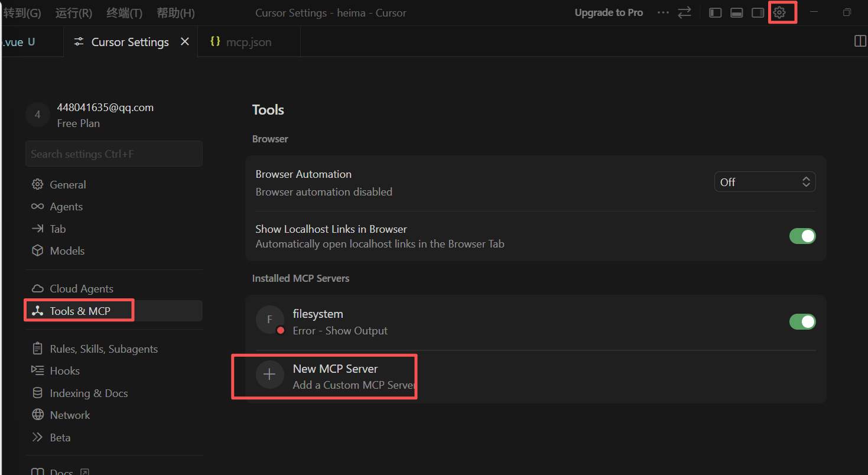Select Tab settings in sidebar
This screenshot has width=868, height=475.
[113, 229]
